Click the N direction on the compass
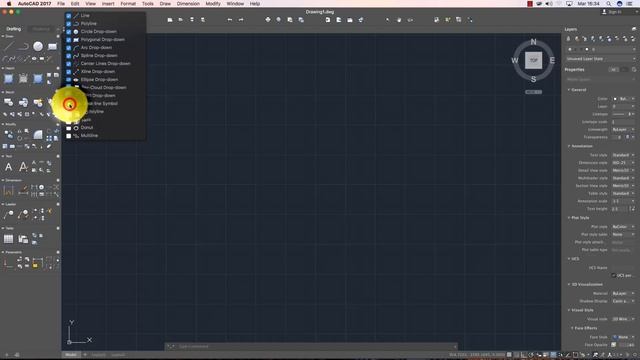This screenshot has width=640, height=360. [533, 42]
